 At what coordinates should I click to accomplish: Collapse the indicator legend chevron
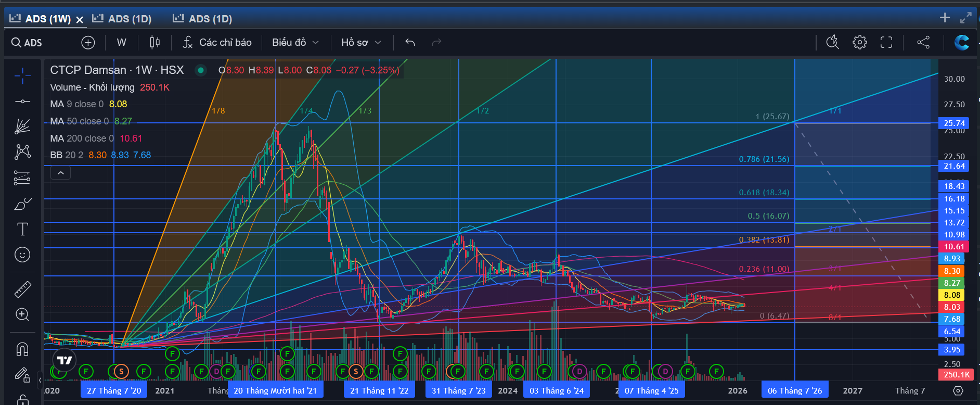[x=60, y=173]
